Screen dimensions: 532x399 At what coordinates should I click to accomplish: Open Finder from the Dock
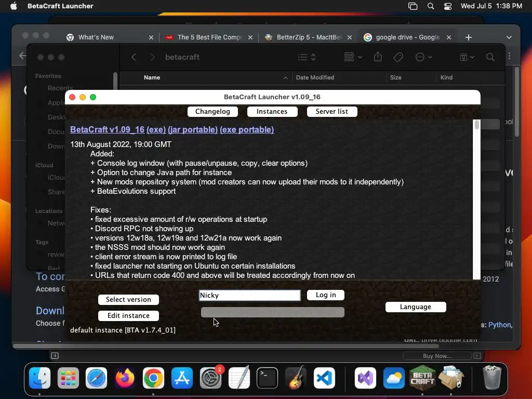(39, 378)
